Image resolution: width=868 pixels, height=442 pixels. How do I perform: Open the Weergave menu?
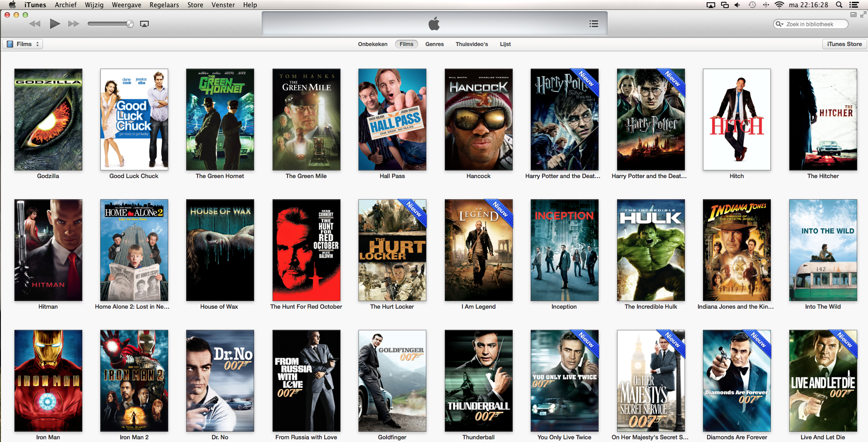pos(127,5)
